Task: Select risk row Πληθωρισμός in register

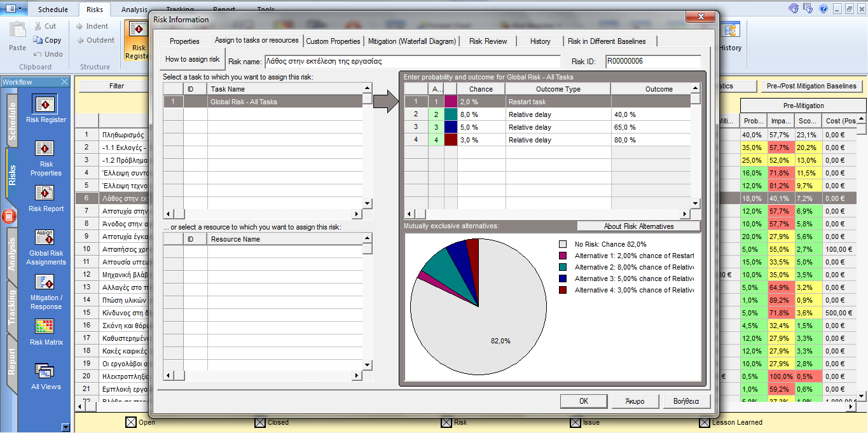Action: (x=123, y=135)
